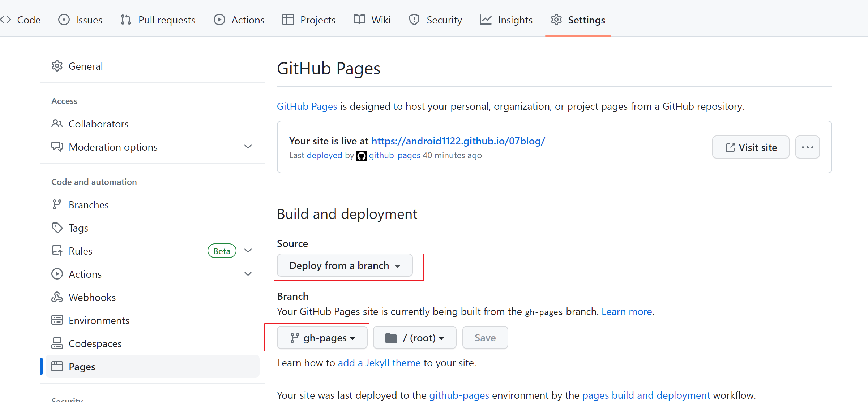
Task: Click the add a Jekyll theme link
Action: [x=379, y=363]
